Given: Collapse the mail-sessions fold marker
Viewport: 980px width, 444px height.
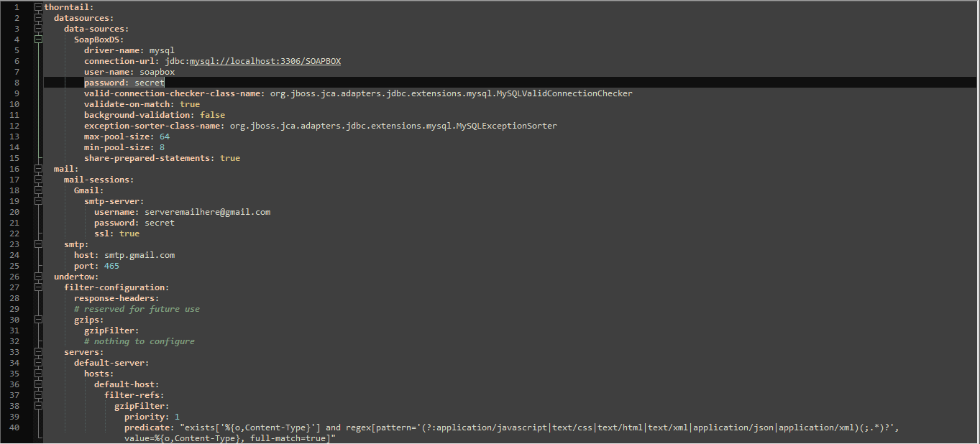Looking at the screenshot, I should (x=38, y=180).
